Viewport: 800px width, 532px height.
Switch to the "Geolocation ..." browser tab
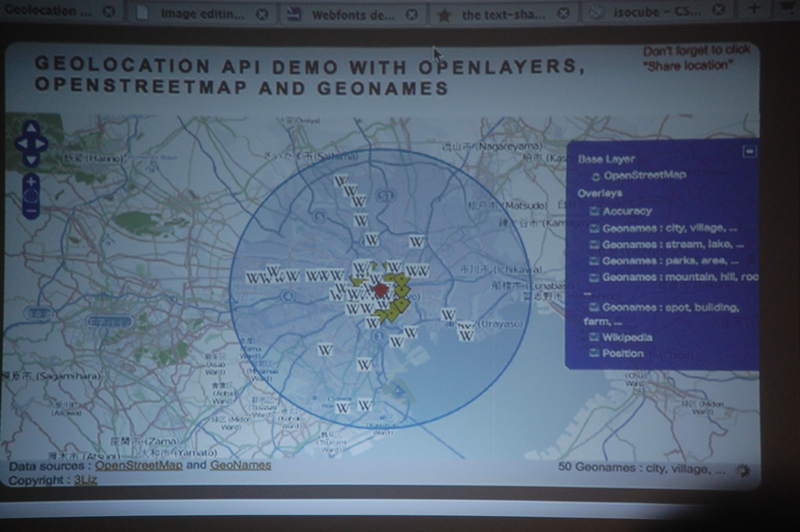pos(60,11)
